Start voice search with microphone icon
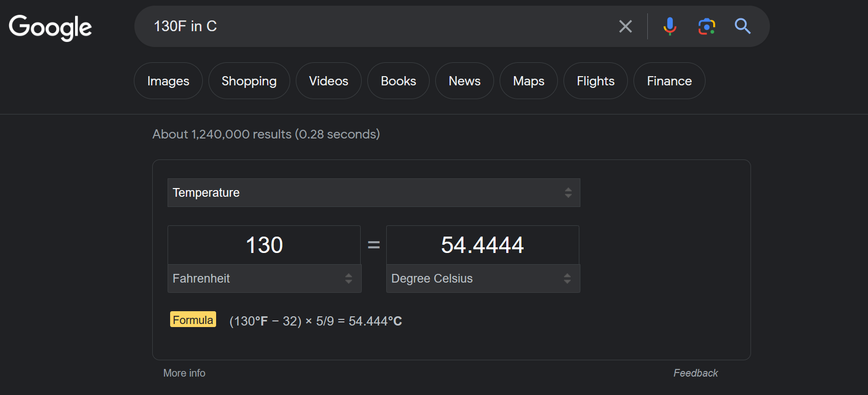Image resolution: width=868 pixels, height=395 pixels. tap(670, 27)
